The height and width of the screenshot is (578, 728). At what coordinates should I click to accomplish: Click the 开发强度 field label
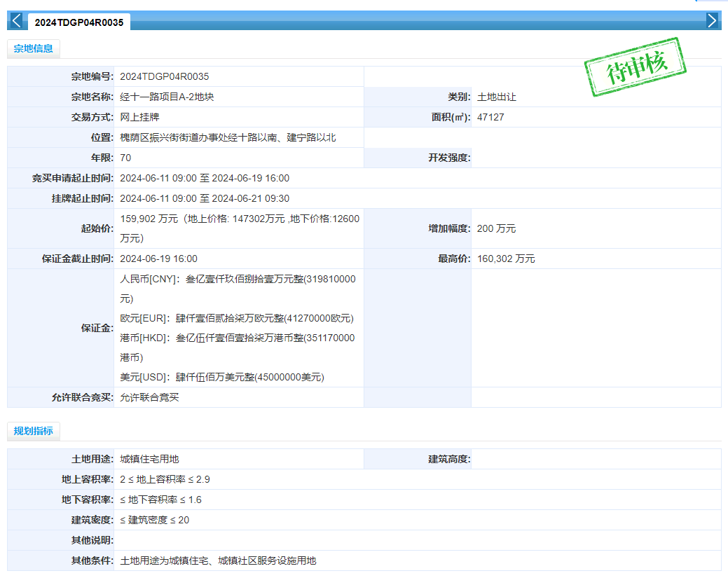(x=449, y=158)
